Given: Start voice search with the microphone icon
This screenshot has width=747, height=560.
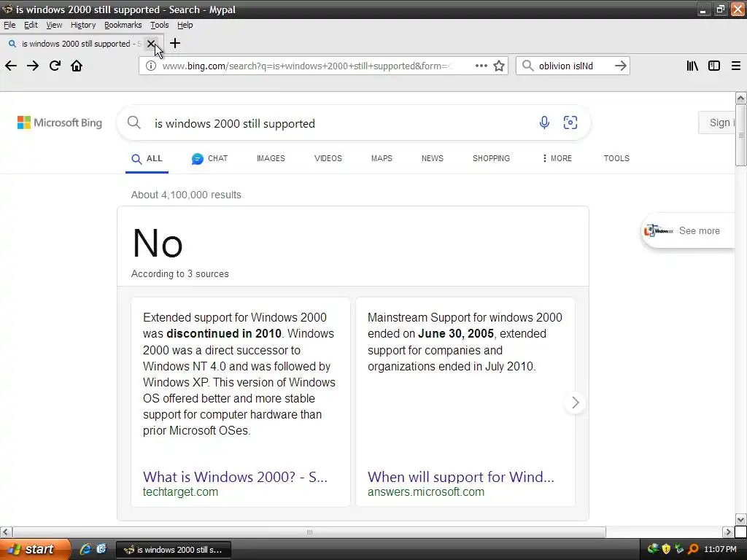Looking at the screenshot, I should point(544,122).
